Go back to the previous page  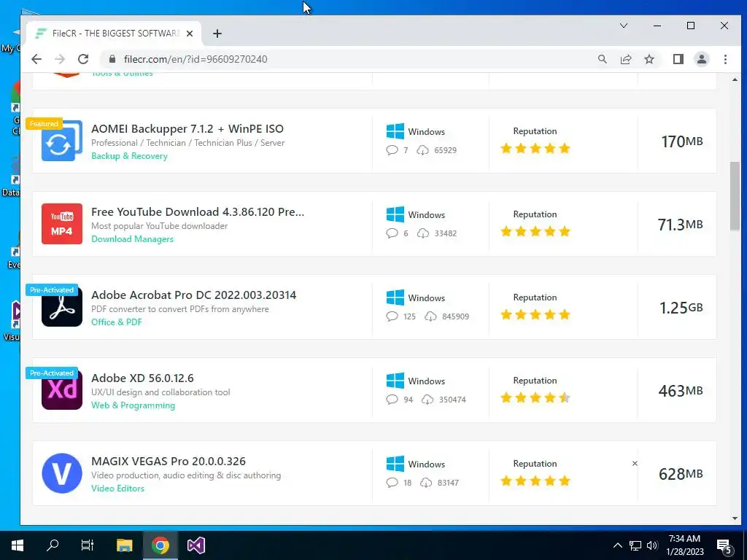(36, 59)
